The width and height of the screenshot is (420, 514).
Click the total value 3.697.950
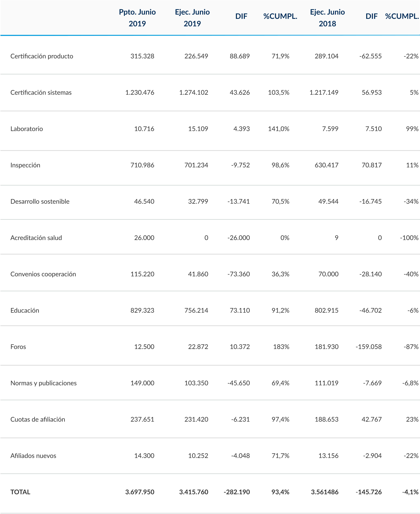point(140,492)
